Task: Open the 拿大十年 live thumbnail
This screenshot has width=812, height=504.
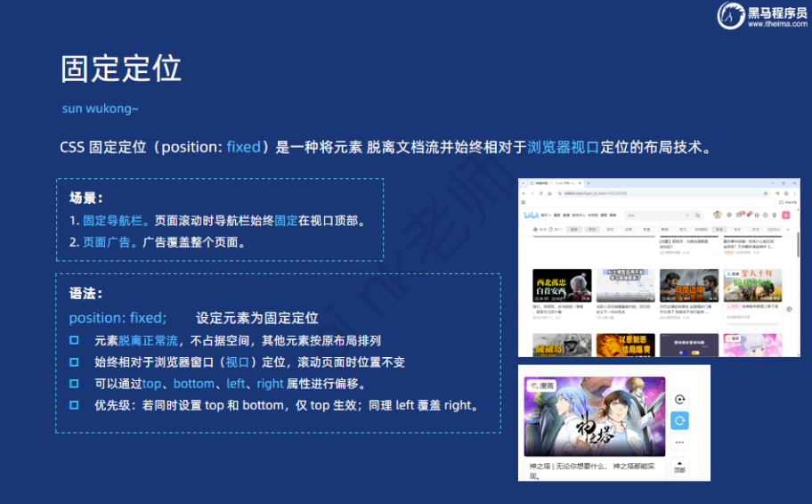Action: pyautogui.click(x=752, y=286)
